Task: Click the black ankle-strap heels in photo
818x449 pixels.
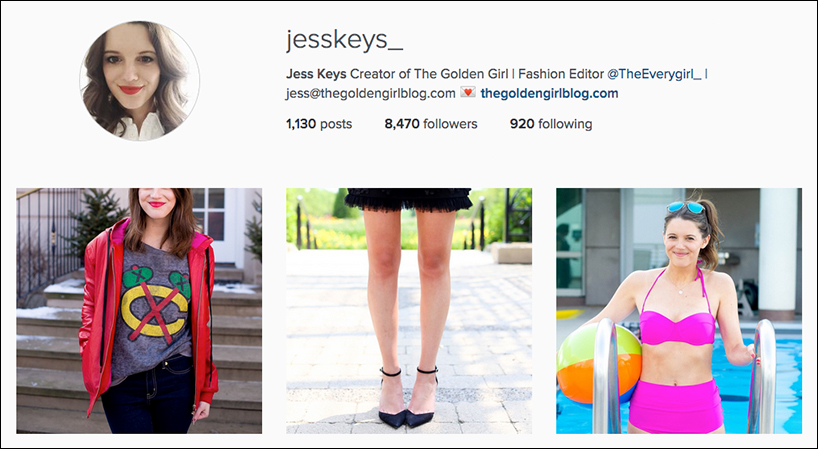Action: [x=408, y=397]
